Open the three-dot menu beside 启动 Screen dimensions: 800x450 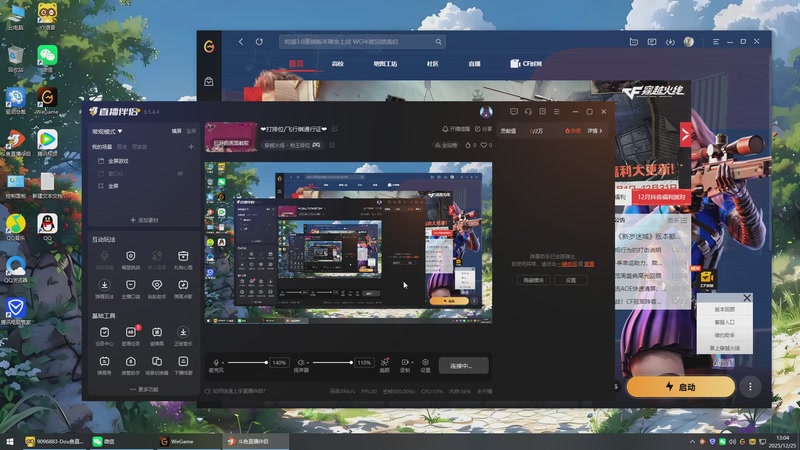tap(750, 387)
